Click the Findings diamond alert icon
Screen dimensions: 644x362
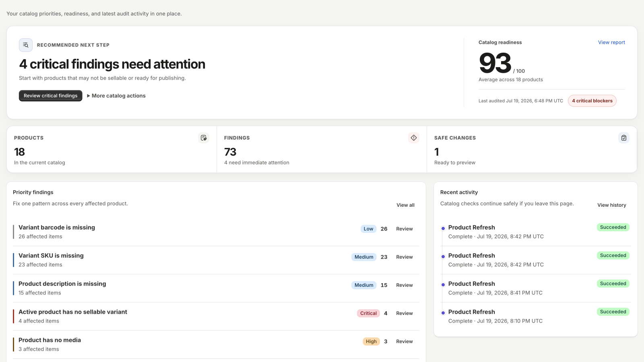point(414,138)
